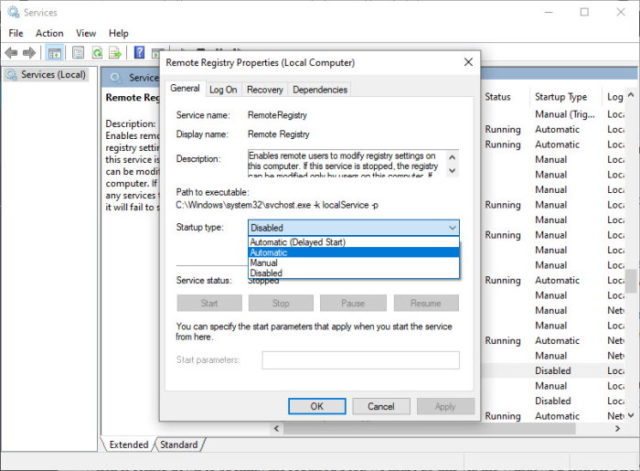Click the blue Help toolbar icon
This screenshot has height=471, width=640.
[x=140, y=52]
